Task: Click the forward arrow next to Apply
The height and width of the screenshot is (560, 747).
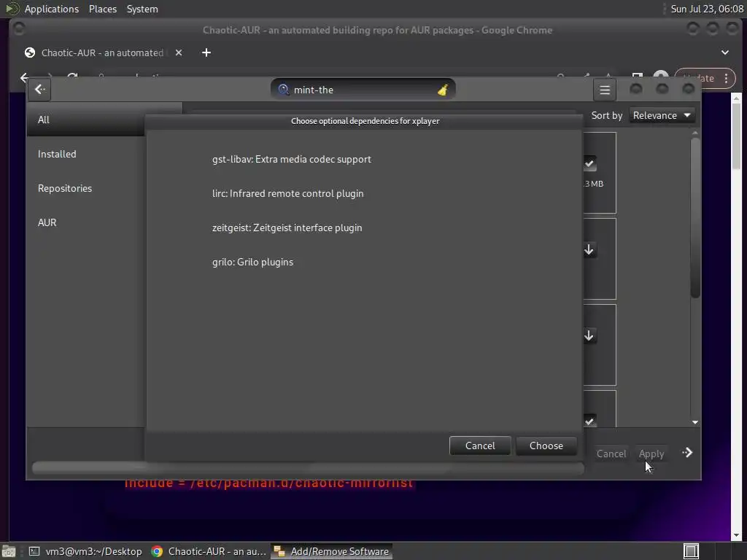Action: (687, 452)
